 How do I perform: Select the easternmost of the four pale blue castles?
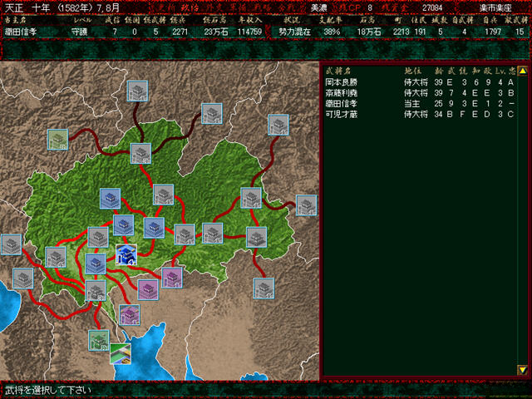point(154,228)
